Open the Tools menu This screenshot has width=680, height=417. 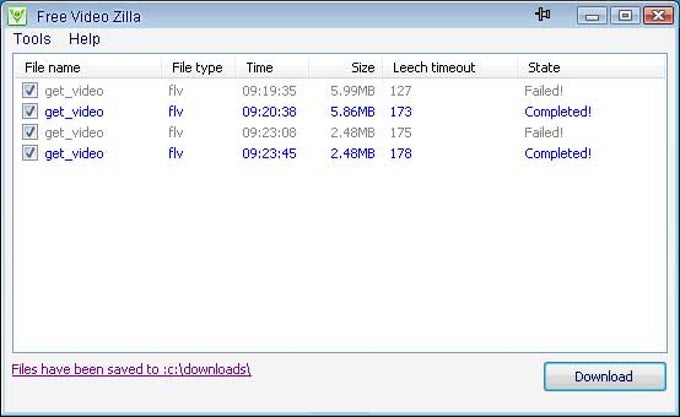(x=32, y=39)
